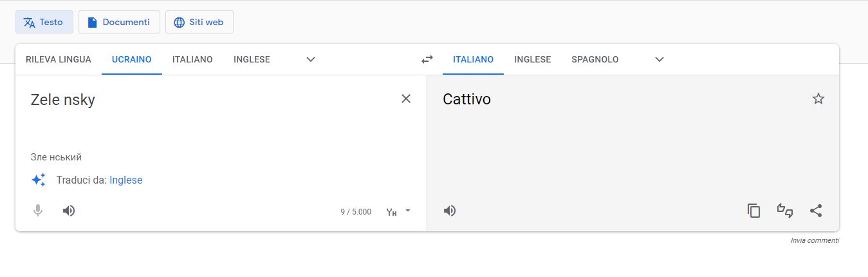The image size is (868, 277).
Task: Rate this translation
Action: point(784,211)
